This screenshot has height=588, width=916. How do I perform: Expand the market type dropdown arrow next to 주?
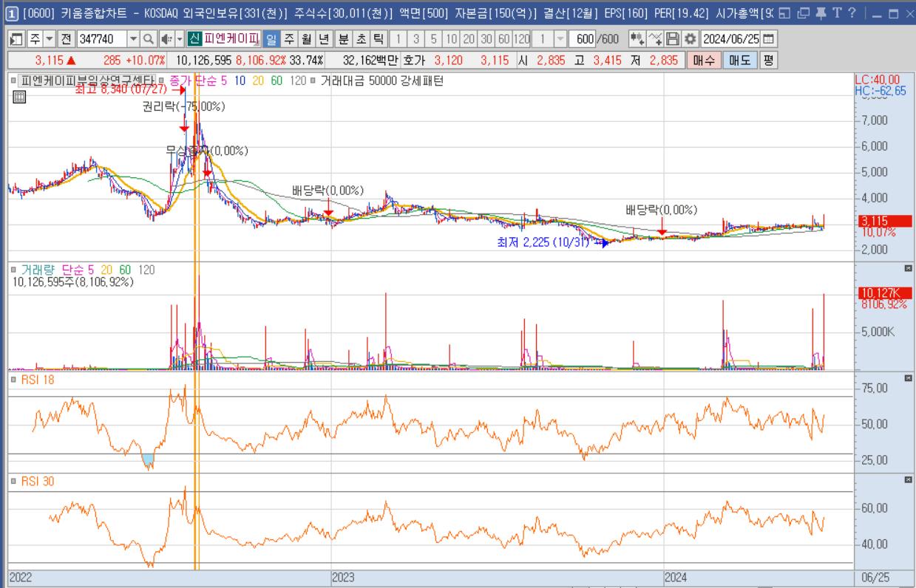point(50,39)
